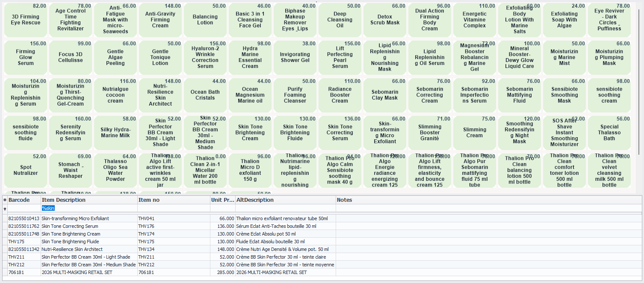Select Stomach _ Waist Reshaper tile
The height and width of the screenshot is (283, 644).
click(x=71, y=171)
